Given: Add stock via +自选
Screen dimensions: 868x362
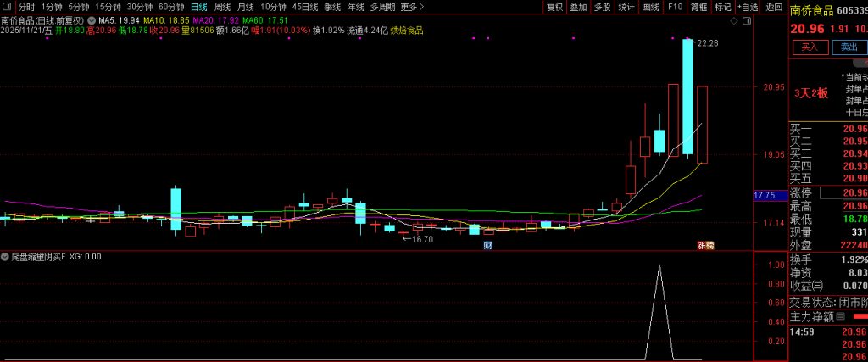Looking at the screenshot, I should click(748, 7).
